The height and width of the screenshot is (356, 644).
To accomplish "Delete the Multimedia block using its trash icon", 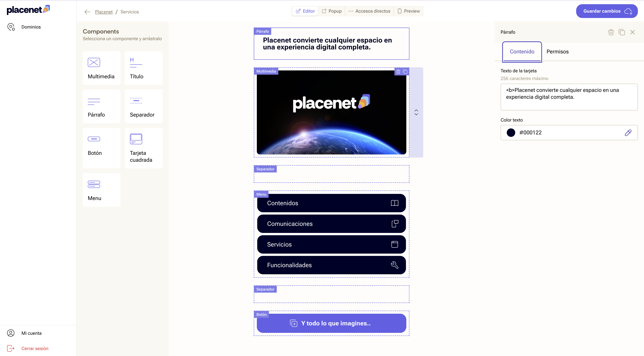I will [x=398, y=72].
